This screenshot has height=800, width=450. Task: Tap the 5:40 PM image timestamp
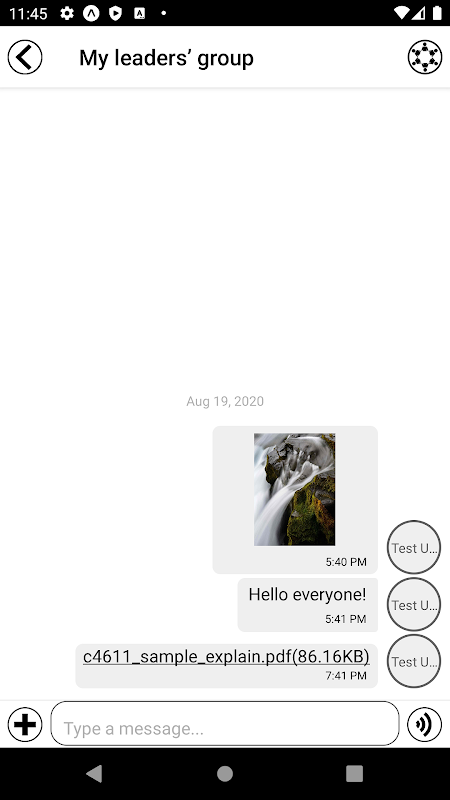[346, 562]
